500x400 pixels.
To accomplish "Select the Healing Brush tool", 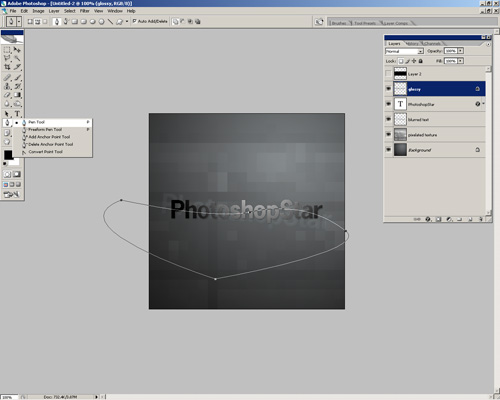I will [7, 78].
